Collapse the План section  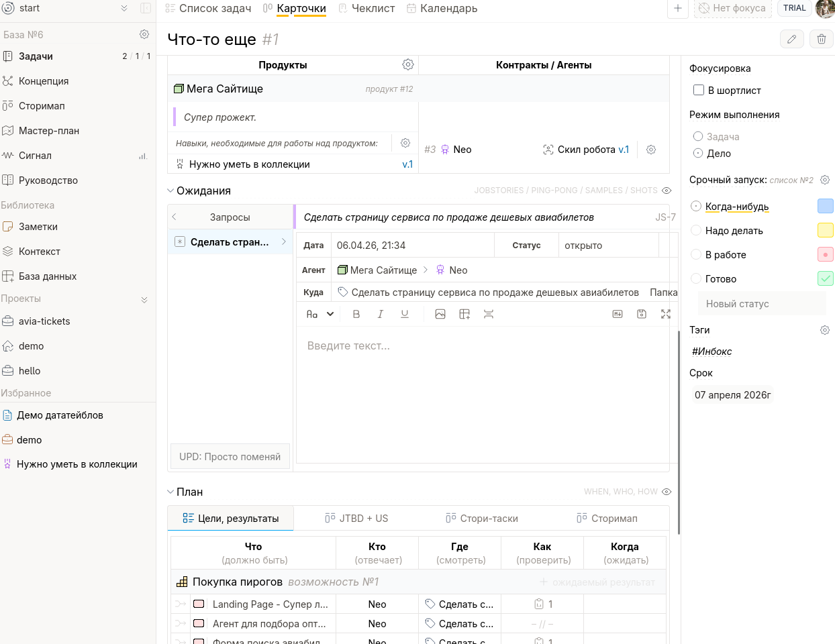[170, 492]
